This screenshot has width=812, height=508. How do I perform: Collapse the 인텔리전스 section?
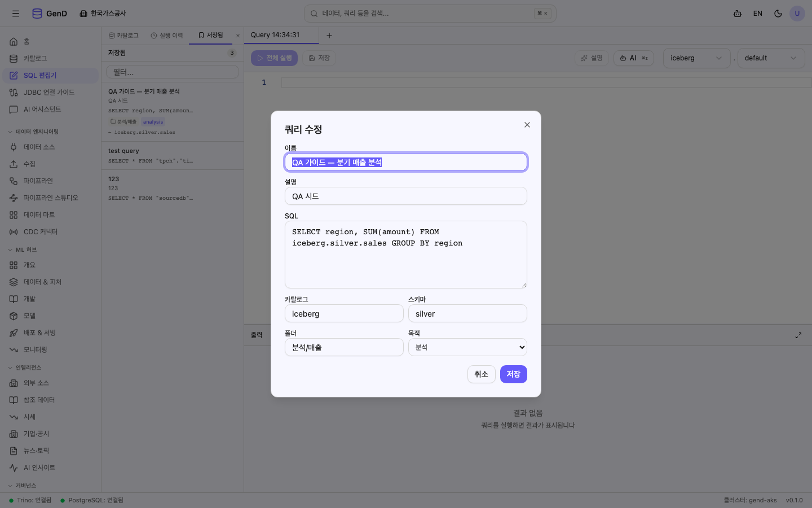tap(25, 367)
